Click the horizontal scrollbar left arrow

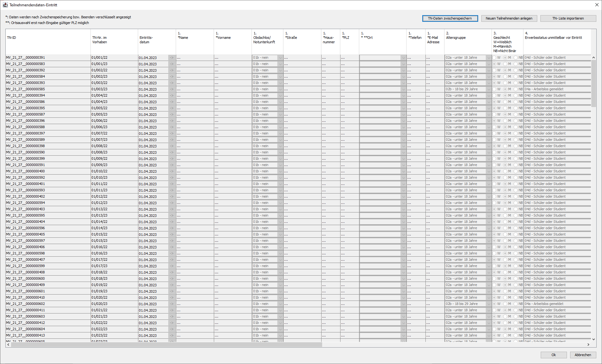[x=8, y=345]
